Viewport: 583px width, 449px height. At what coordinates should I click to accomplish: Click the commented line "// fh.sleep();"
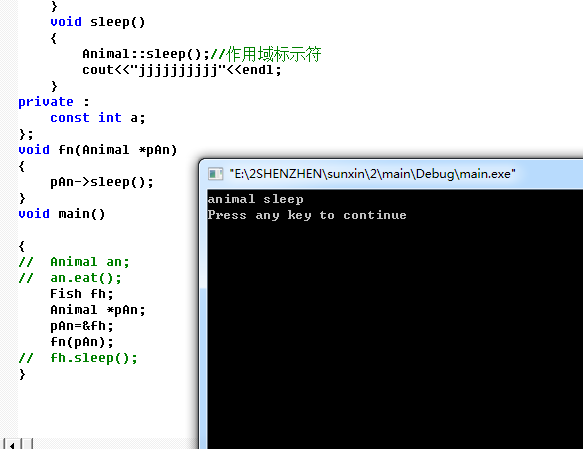click(x=78, y=358)
